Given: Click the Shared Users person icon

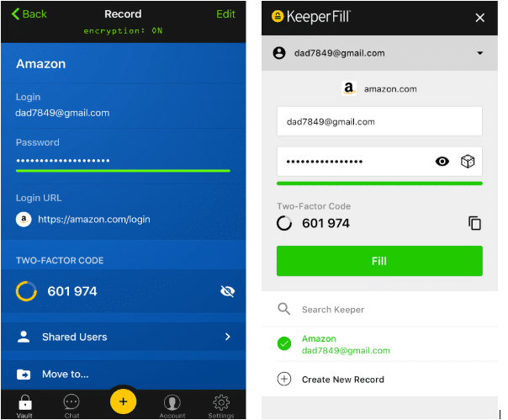Looking at the screenshot, I should click(24, 337).
